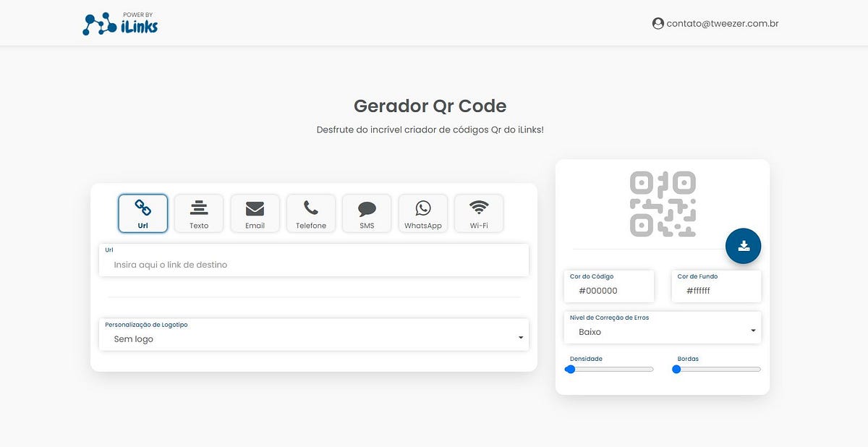
Task: Select the Telefone QR code type
Action: [x=310, y=213]
